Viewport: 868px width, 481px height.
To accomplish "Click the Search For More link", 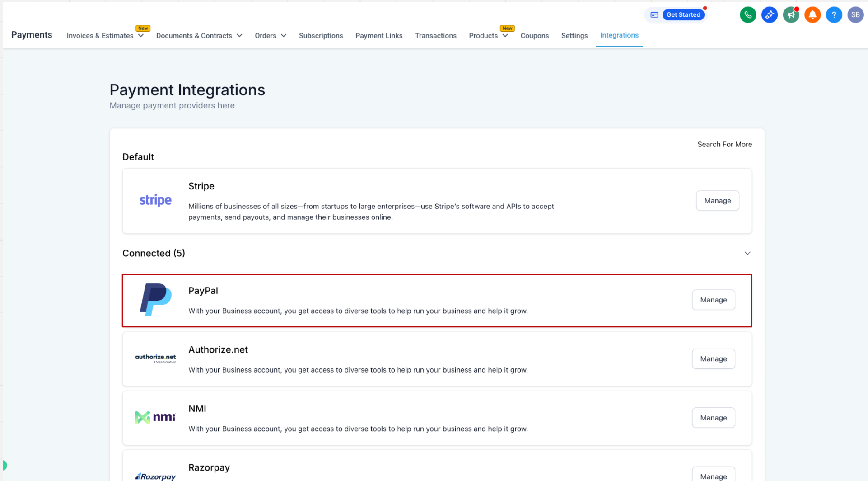I will click(724, 144).
